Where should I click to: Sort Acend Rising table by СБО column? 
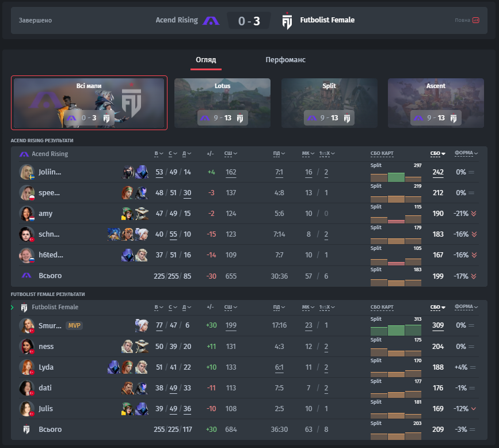pos(438,154)
